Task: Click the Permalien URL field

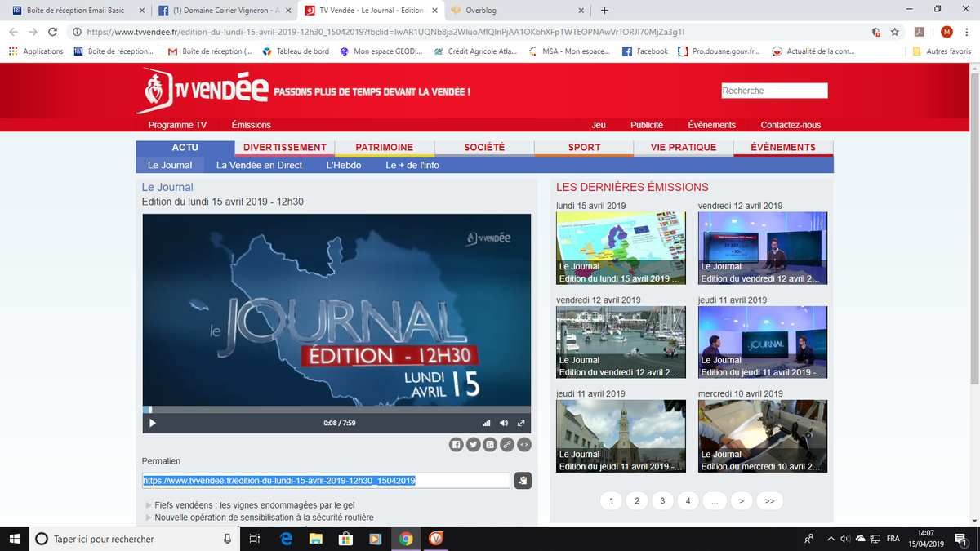Action: click(x=326, y=481)
